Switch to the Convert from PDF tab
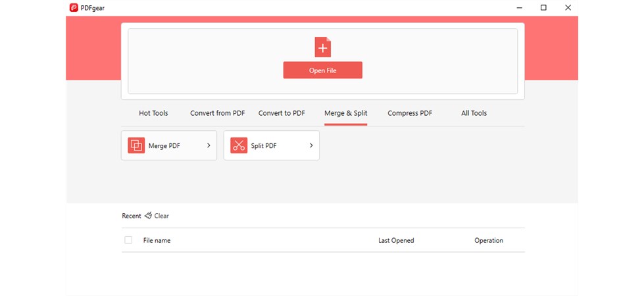Viewport: 644px width, 296px height. (217, 113)
